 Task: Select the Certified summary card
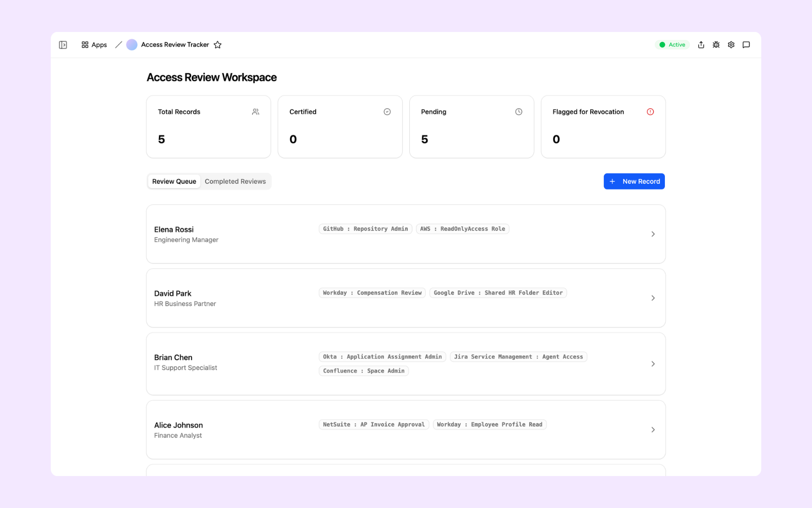click(x=340, y=127)
